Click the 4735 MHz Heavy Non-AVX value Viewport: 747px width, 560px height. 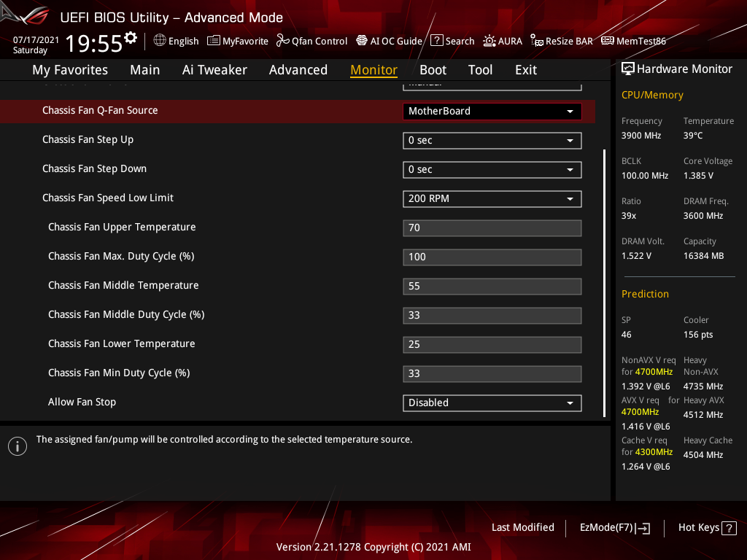pos(703,386)
